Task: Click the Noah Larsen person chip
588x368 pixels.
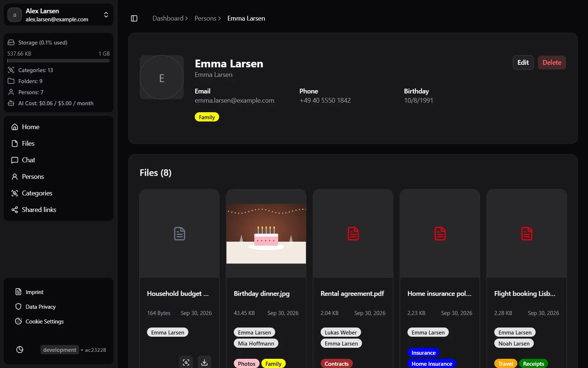Action: (x=514, y=343)
